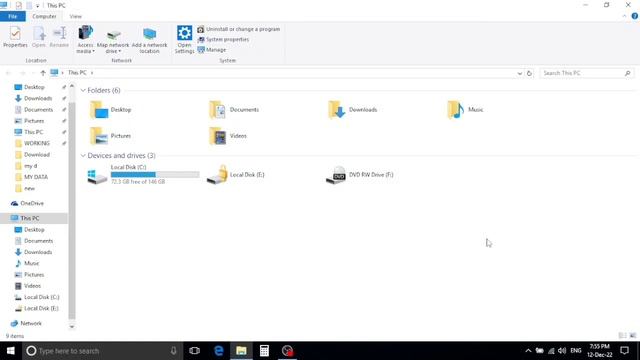The height and width of the screenshot is (360, 640).
Task: Launch Open Settings from ribbon
Action: (x=184, y=40)
